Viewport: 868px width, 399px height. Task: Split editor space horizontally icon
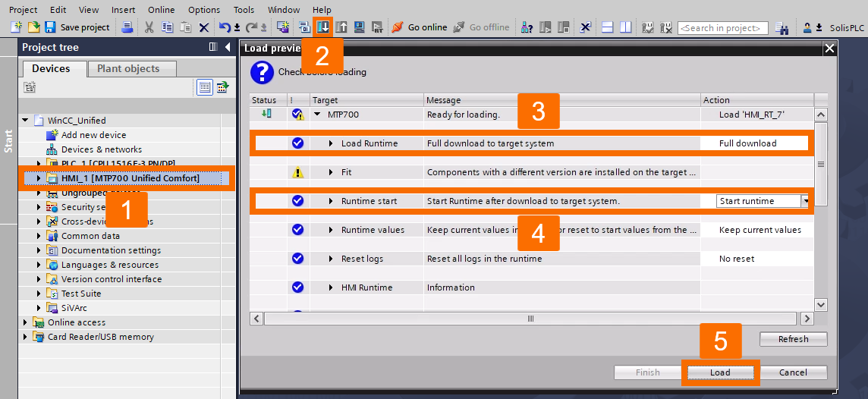coord(607,27)
